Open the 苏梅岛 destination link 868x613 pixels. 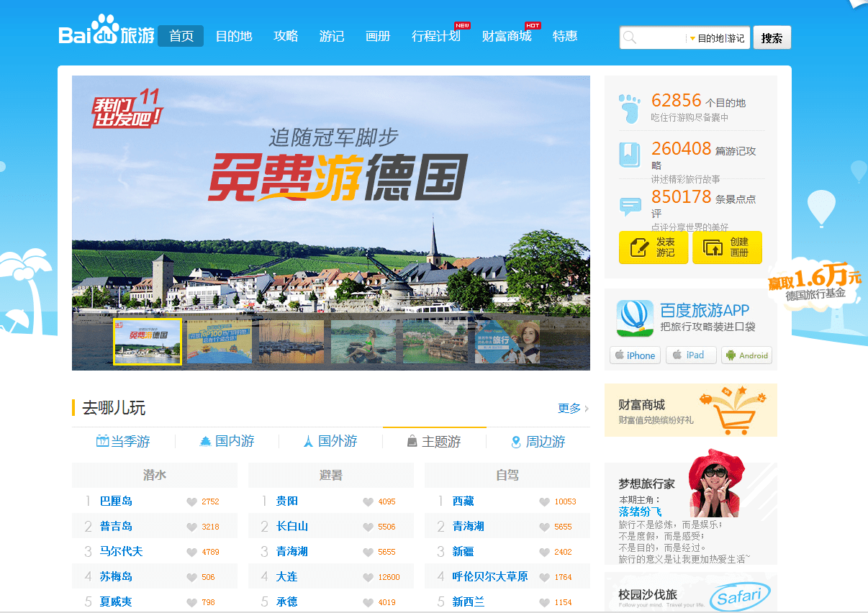click(116, 576)
